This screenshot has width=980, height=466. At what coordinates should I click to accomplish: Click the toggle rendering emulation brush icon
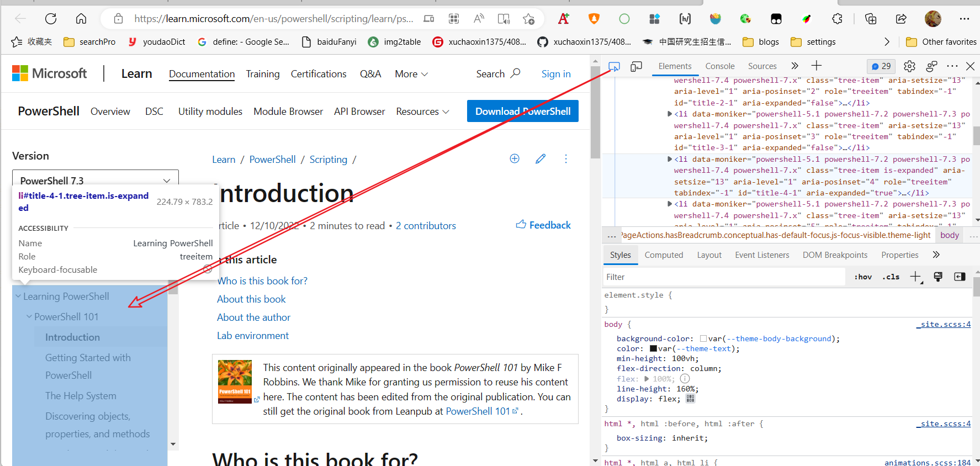point(938,277)
